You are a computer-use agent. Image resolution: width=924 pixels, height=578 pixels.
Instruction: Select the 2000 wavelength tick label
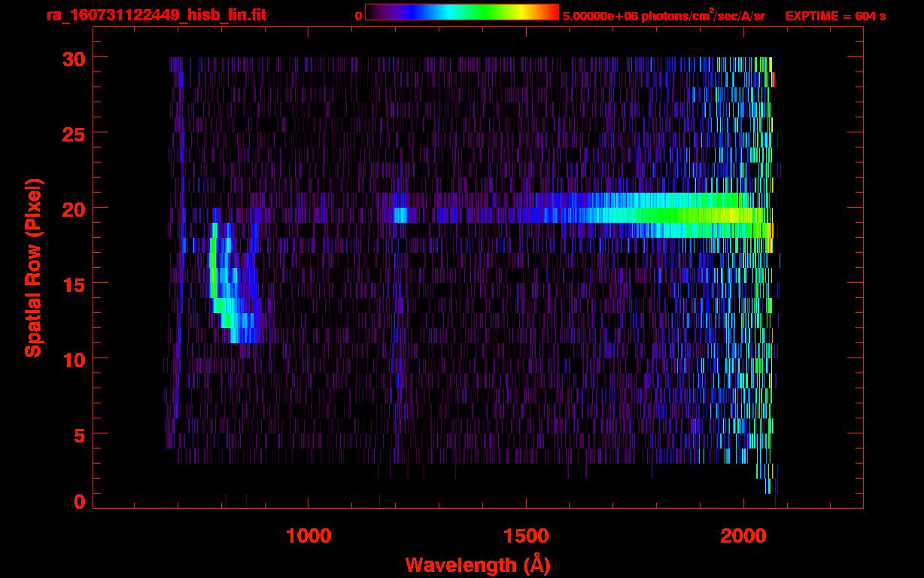point(743,536)
